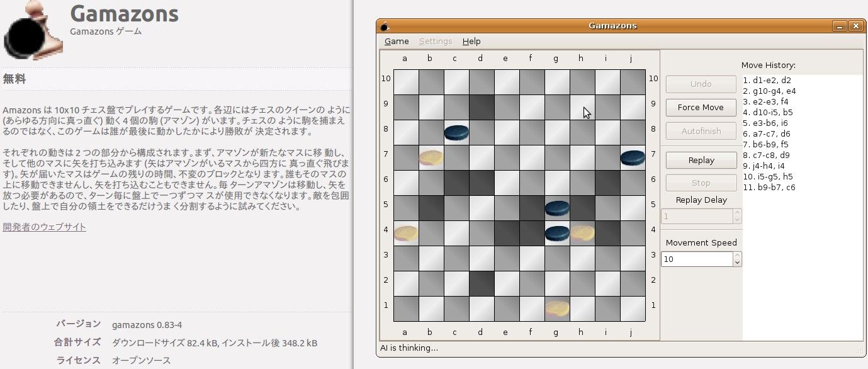The height and width of the screenshot is (369, 868).
Task: Select move 8 'c7-c8, d9' in history
Action: click(x=767, y=155)
